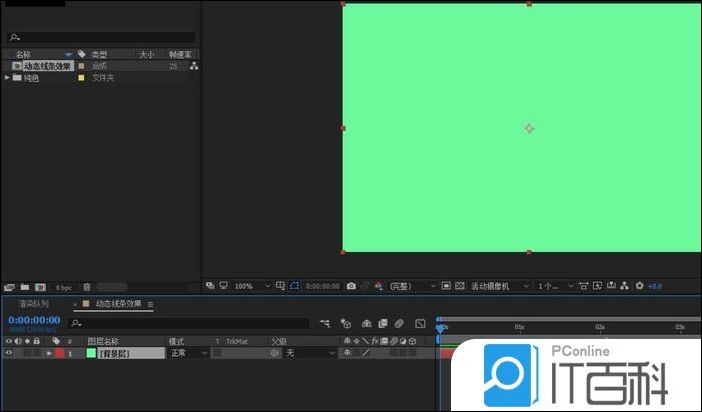Select the 动态线条效果 timeline tab
Screen dimensions: 702x412
pos(118,304)
